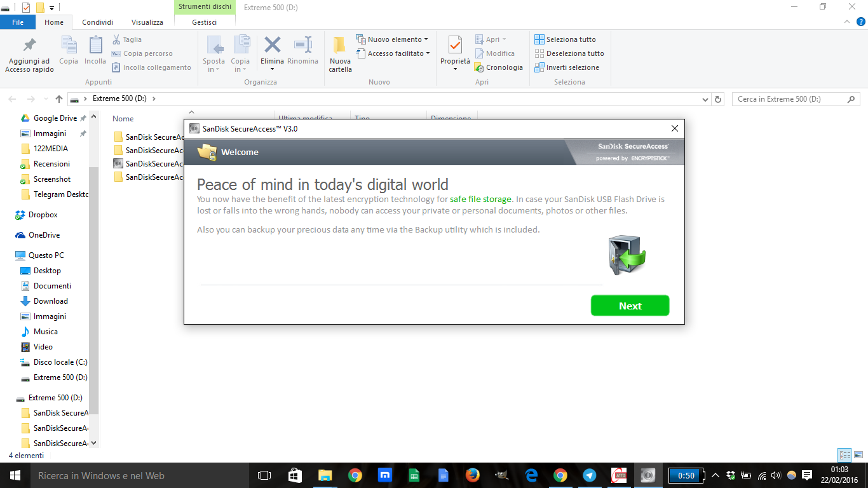Show hidden tray icons chevron

click(715, 475)
